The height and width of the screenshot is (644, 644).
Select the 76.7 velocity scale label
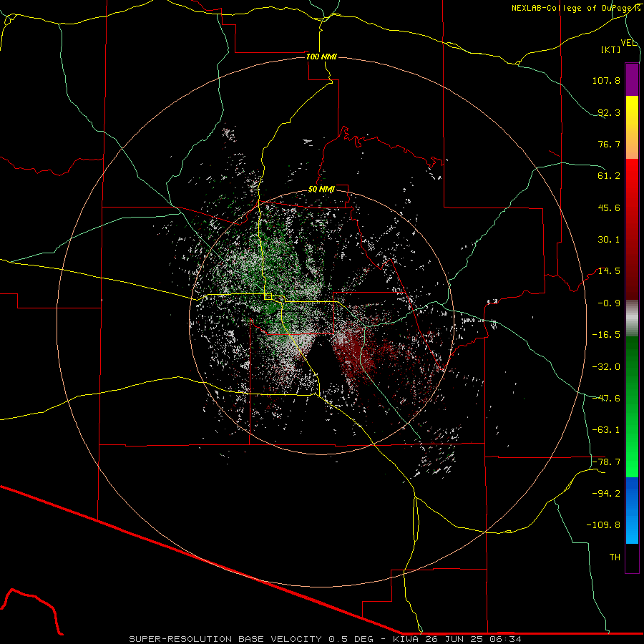pyautogui.click(x=609, y=144)
